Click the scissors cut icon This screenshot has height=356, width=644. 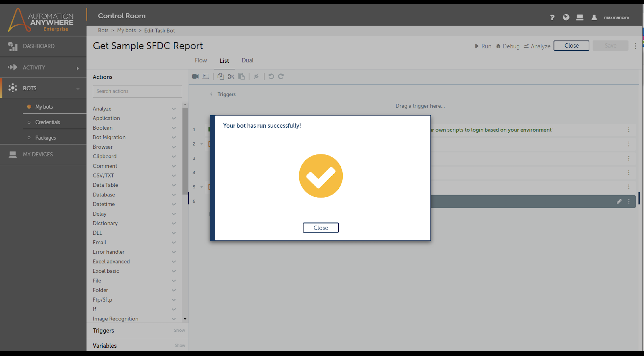[x=231, y=76]
